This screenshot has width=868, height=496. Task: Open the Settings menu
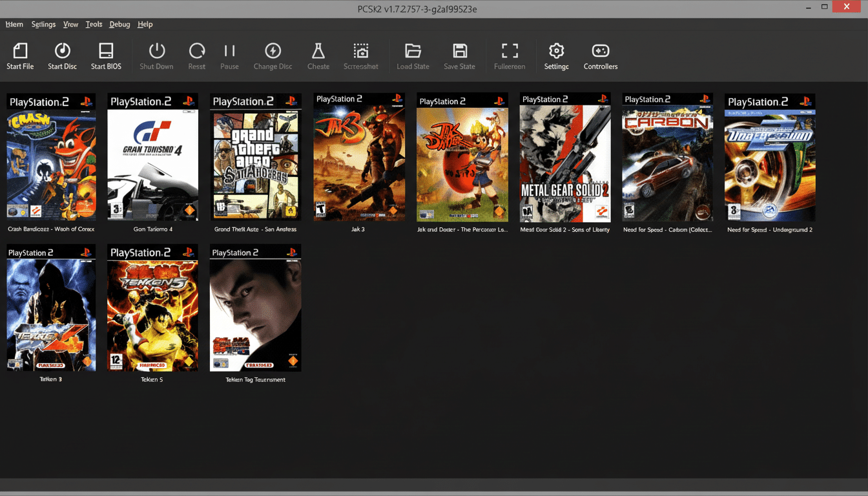point(43,24)
